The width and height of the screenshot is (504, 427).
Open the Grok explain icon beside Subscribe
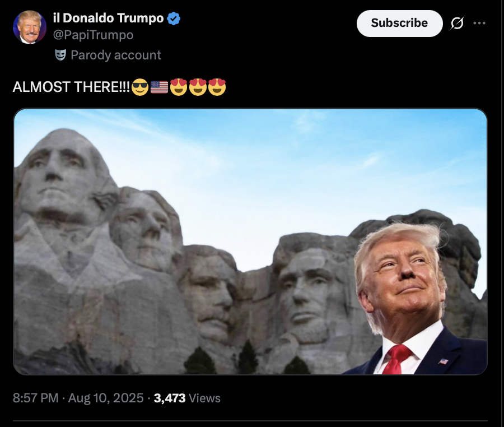point(457,23)
